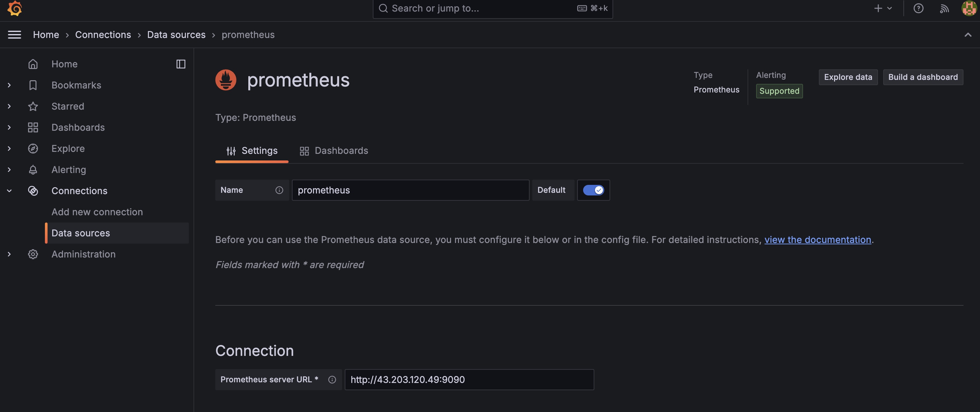Click the keyboard shortcut icon in search
This screenshot has height=412, width=980.
coord(582,8)
